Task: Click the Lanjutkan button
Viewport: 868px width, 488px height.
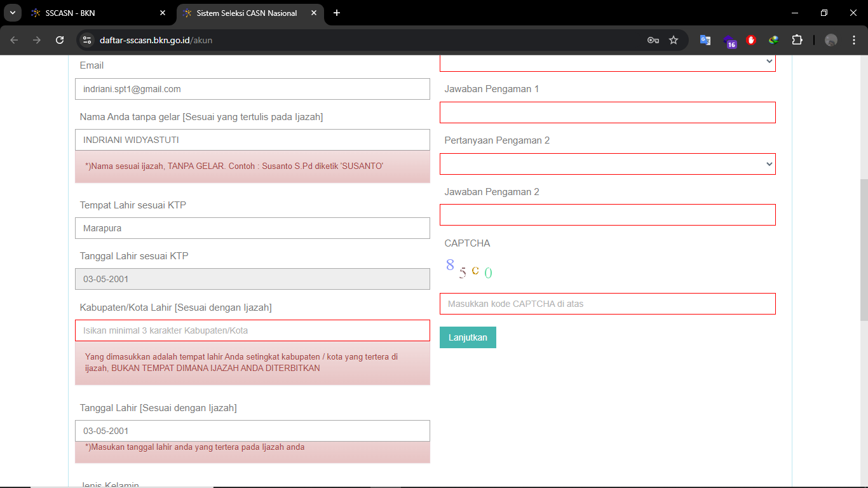Action: click(x=468, y=337)
